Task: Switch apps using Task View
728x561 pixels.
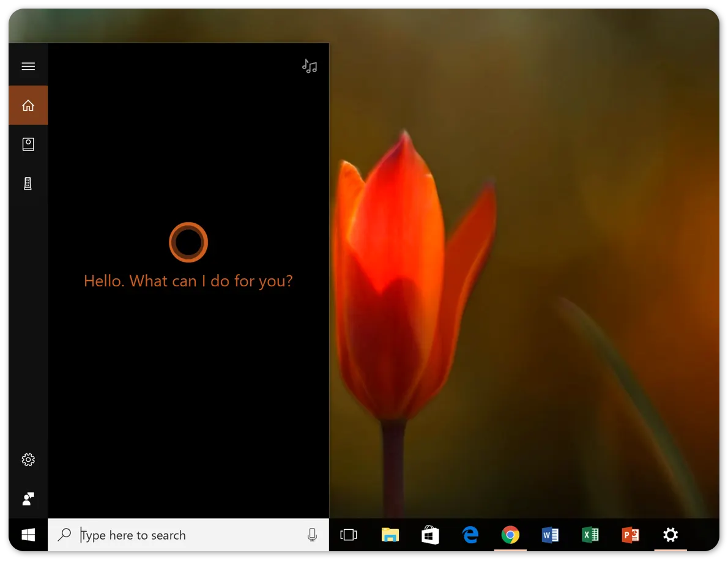Action: (348, 535)
